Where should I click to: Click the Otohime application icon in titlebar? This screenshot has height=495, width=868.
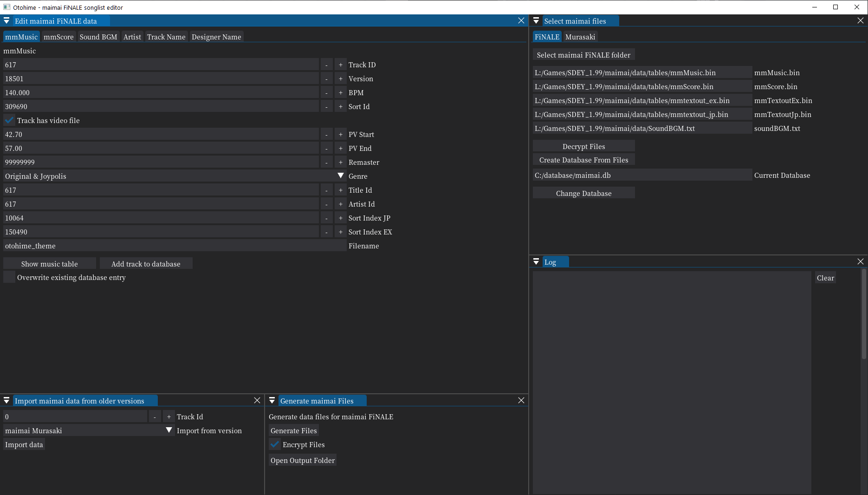coord(6,7)
